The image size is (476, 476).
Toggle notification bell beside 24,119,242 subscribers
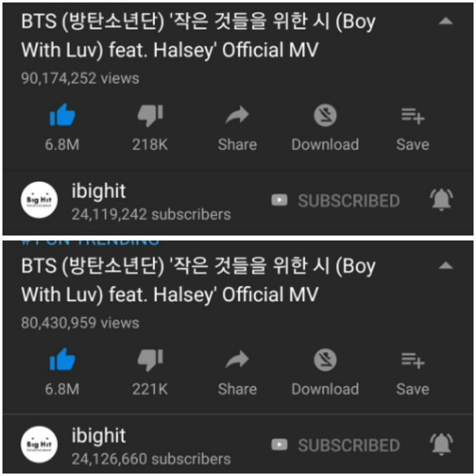coord(441,199)
